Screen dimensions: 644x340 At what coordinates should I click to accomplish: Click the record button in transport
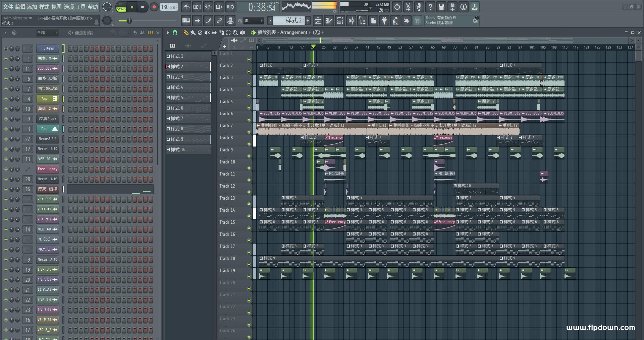point(154,7)
